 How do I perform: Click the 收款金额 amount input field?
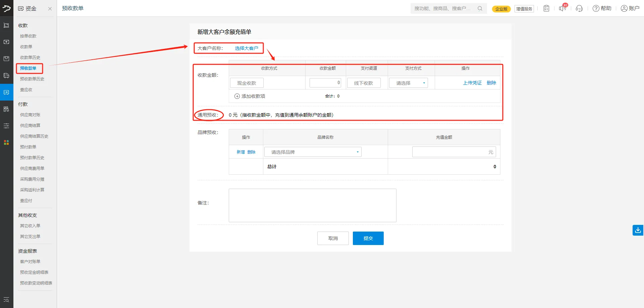coord(325,82)
